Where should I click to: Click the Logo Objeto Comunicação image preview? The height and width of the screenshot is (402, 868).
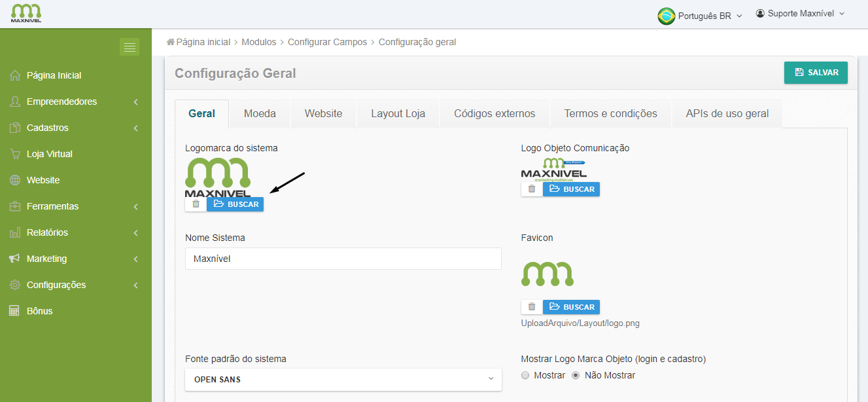pos(554,170)
